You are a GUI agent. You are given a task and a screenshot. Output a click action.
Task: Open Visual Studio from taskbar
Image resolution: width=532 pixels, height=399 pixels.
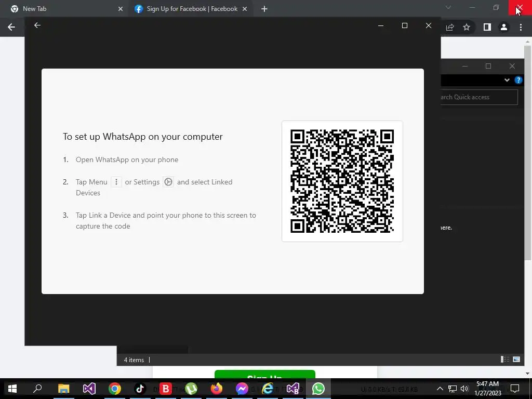(x=89, y=389)
